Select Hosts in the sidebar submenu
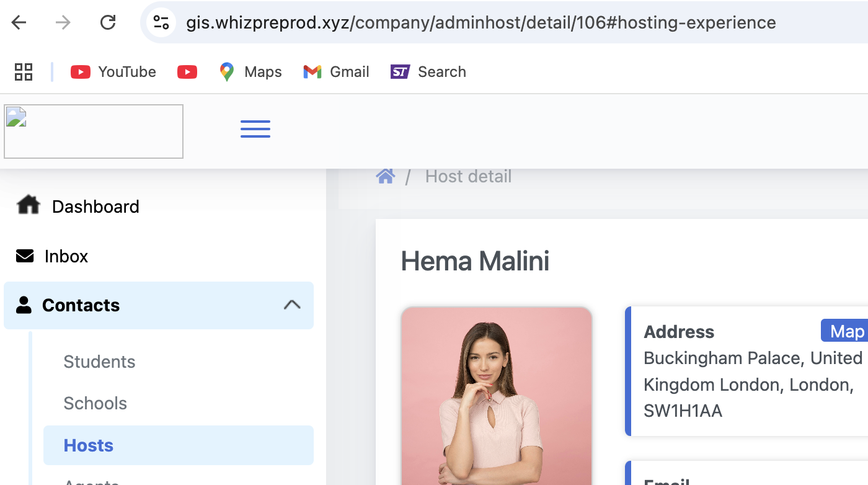Screen dimensions: 868x485 point(89,445)
